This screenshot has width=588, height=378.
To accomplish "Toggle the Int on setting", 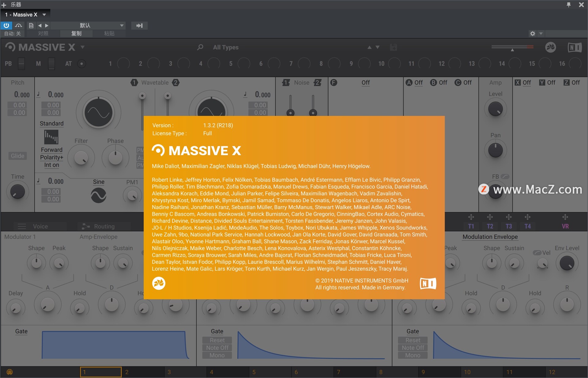I will [x=51, y=165].
